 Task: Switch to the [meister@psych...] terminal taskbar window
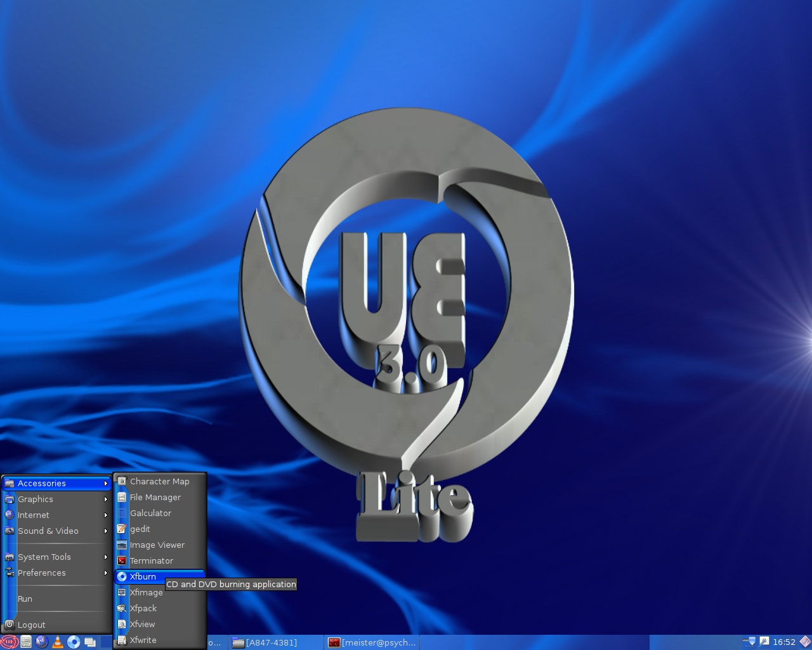tap(372, 642)
